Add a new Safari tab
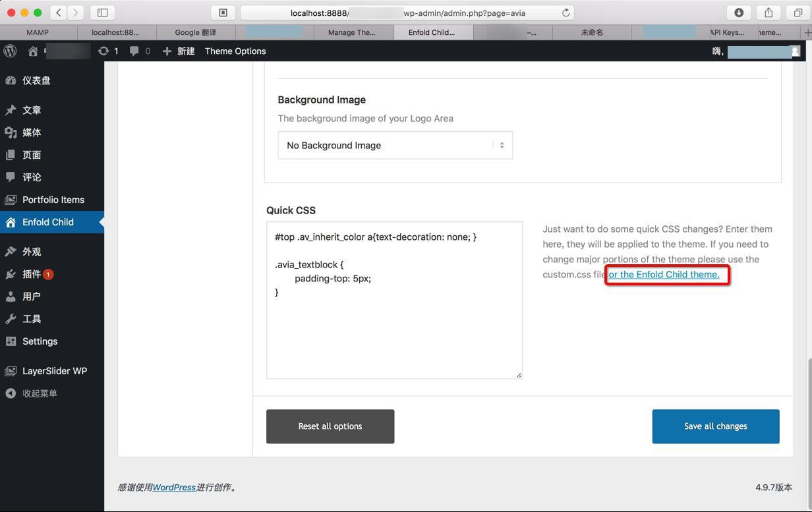The height and width of the screenshot is (512, 812). [x=807, y=32]
